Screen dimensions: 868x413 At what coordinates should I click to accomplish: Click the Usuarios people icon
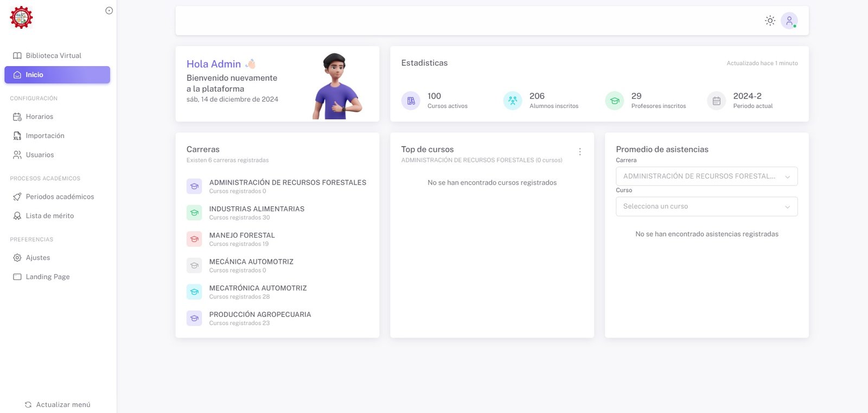pos(17,155)
